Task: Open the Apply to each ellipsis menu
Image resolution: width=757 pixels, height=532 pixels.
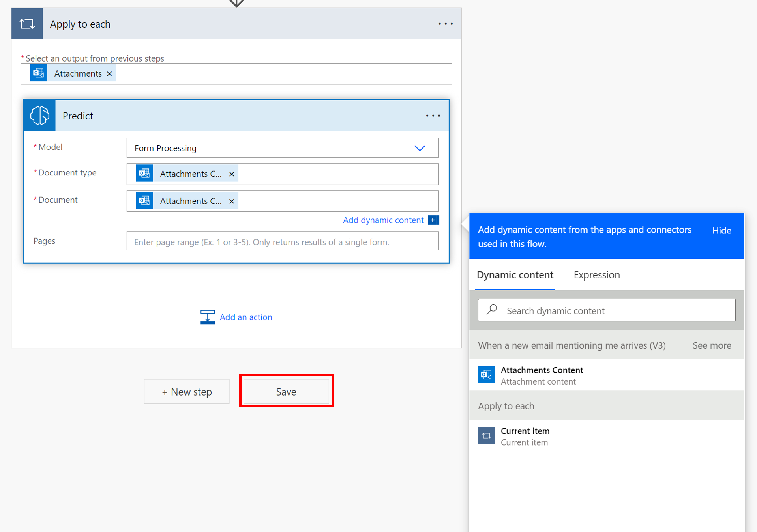Action: click(x=446, y=24)
